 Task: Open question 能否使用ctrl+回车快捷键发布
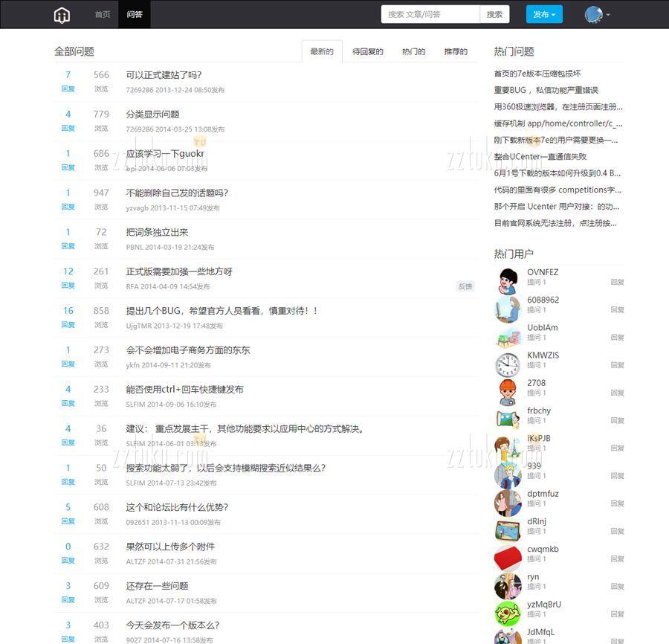184,389
